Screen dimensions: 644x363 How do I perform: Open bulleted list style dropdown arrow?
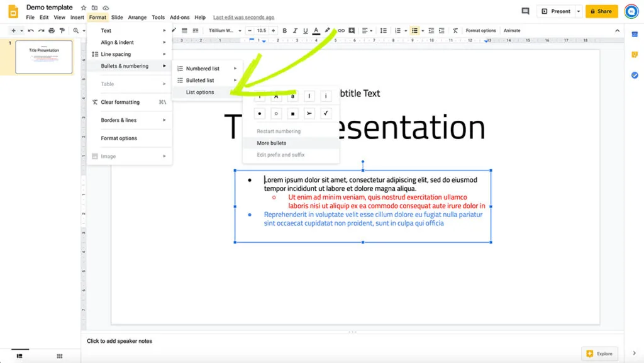point(423,31)
